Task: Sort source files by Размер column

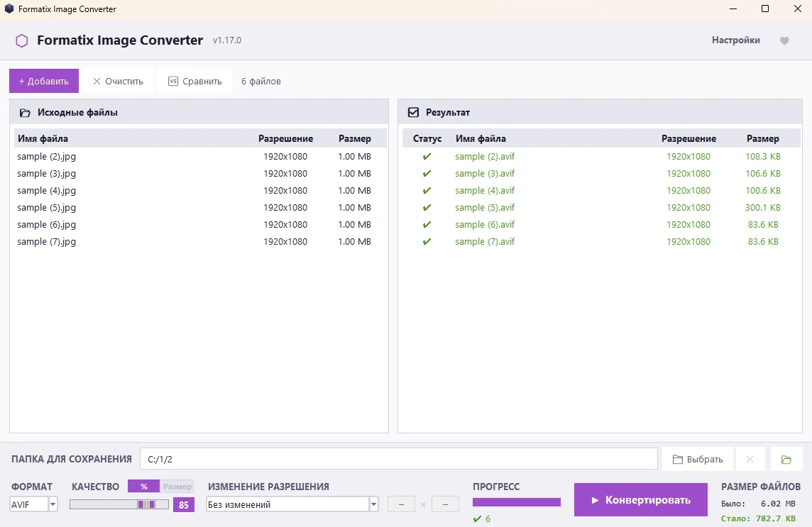Action: click(x=355, y=139)
